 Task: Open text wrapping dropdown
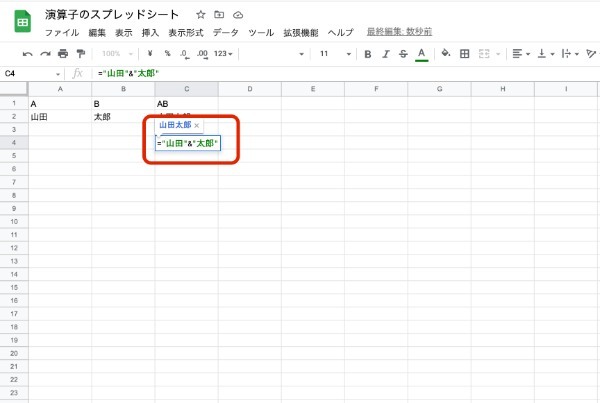pos(570,54)
